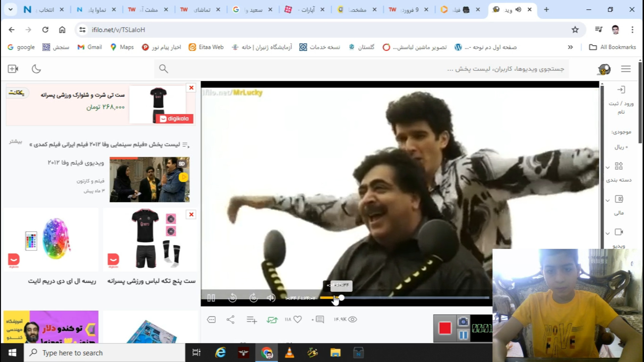Switch to the نماوا browser tab
The width and height of the screenshot is (644, 362).
point(96,10)
